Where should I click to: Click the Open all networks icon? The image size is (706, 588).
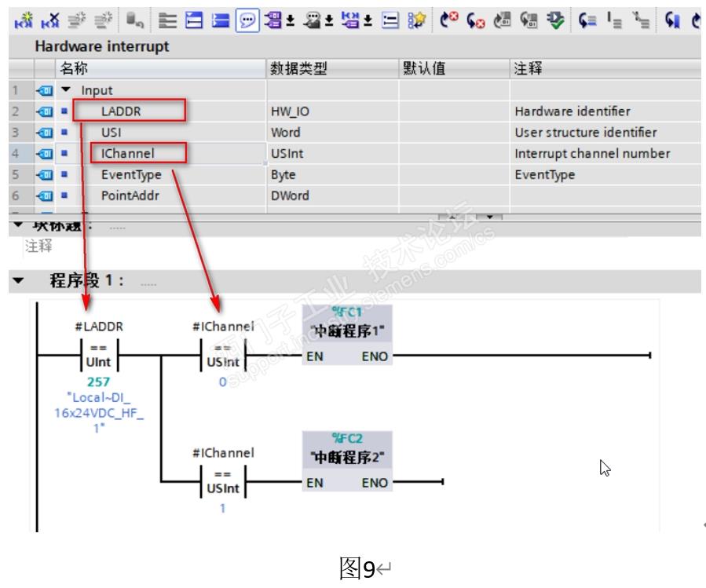pos(194,20)
